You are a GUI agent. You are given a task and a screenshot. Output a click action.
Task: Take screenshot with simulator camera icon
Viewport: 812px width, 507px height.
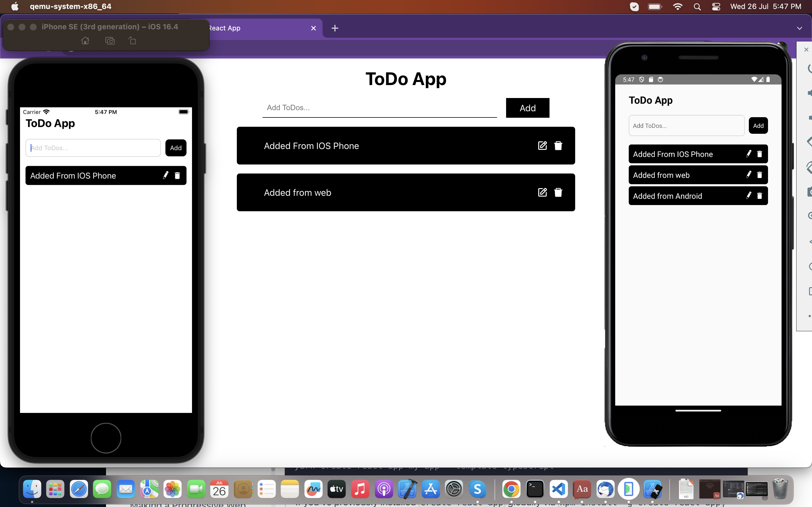pos(110,41)
